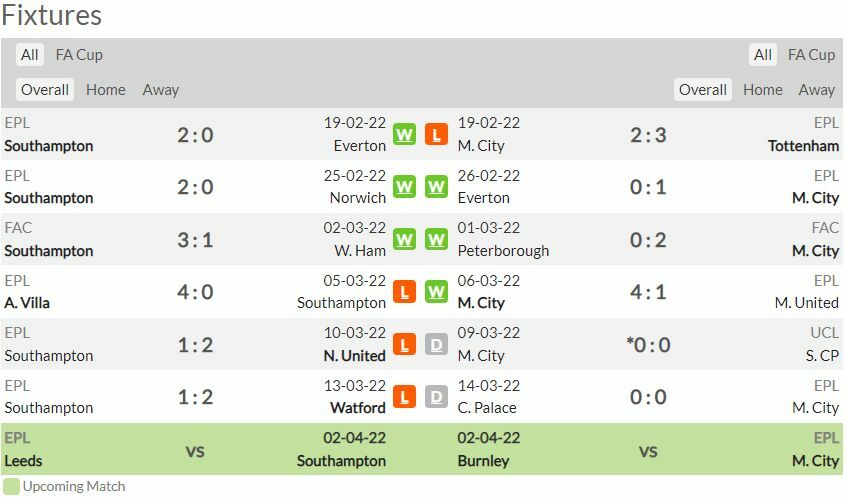Select the All competitions tab for M. City
The width and height of the screenshot is (847, 499).
pyautogui.click(x=763, y=55)
